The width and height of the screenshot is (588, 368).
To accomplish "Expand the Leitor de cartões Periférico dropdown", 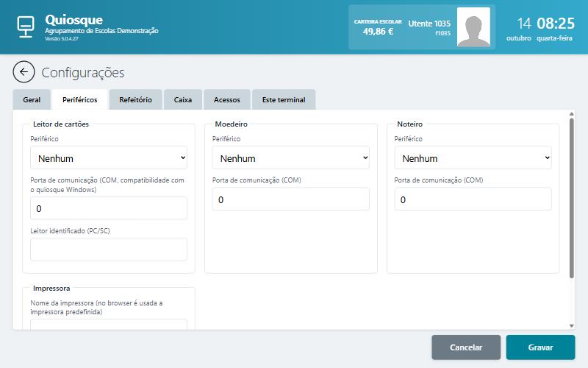I will [109, 158].
